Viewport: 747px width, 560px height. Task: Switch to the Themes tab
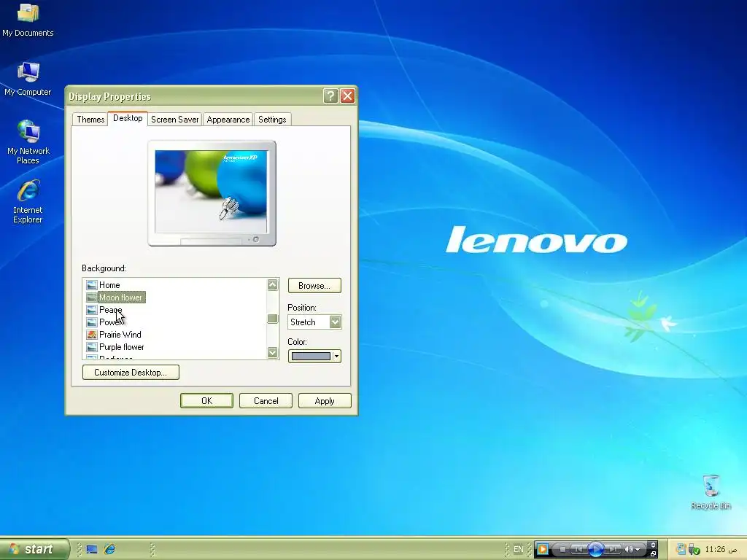point(90,120)
